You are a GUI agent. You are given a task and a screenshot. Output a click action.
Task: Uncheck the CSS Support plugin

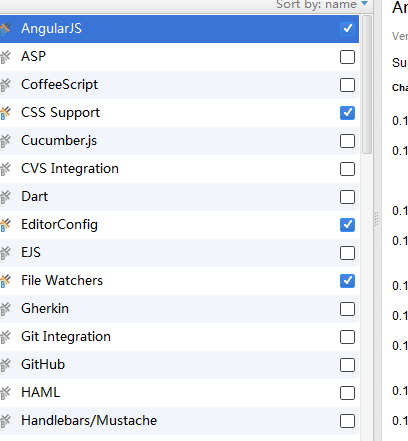[347, 113]
